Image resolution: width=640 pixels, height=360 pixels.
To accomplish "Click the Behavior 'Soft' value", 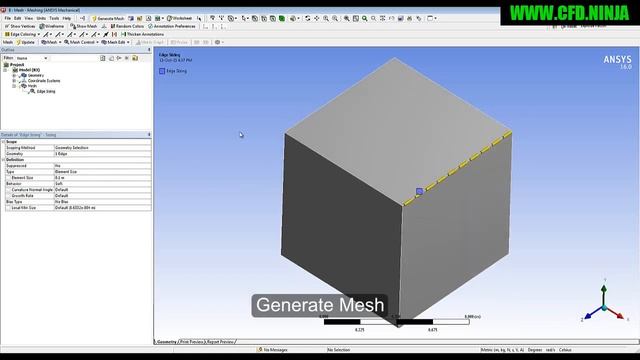I will tap(102, 184).
